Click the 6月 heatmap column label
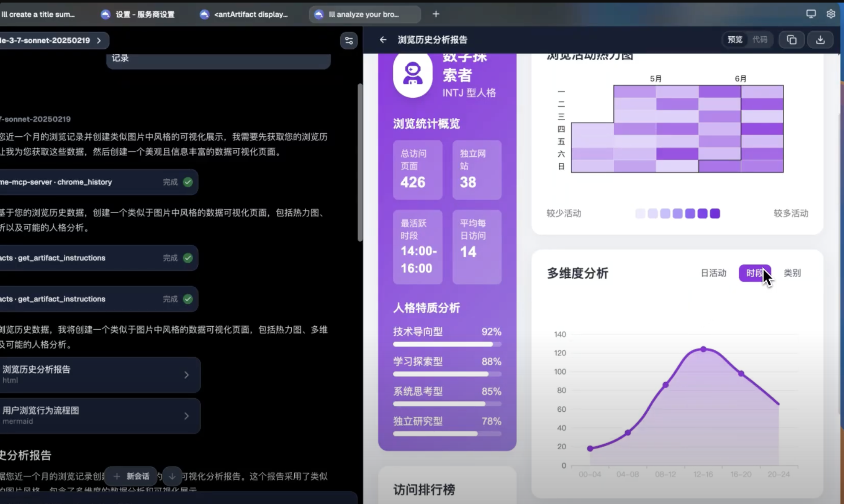Screen dimensions: 844x504 click(741, 79)
